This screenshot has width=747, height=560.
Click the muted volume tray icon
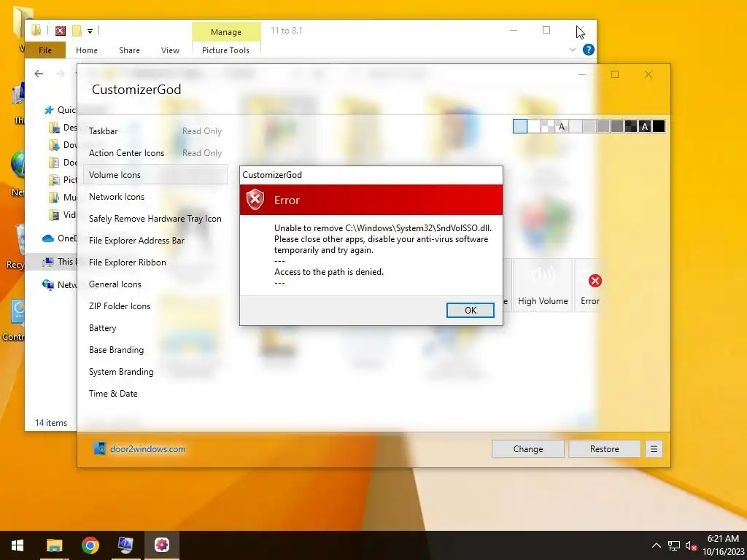[x=691, y=545]
